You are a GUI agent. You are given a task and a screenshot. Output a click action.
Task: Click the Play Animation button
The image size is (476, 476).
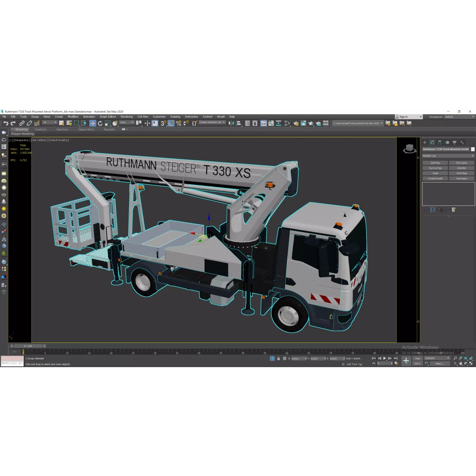point(385,358)
